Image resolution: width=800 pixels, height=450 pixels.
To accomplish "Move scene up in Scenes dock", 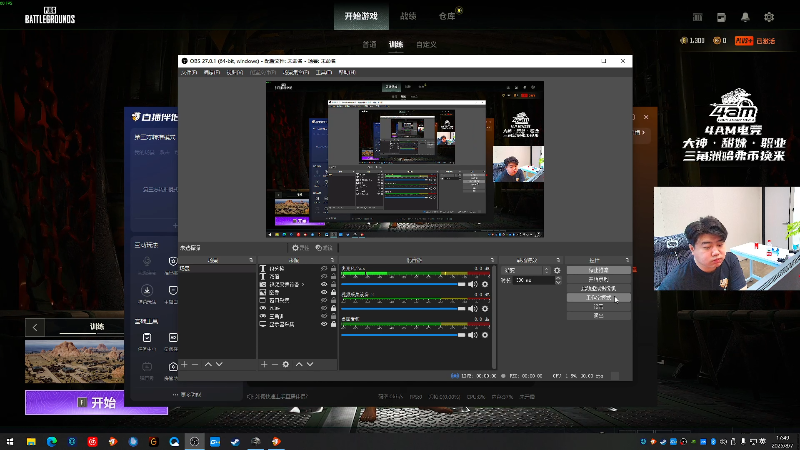I will click(x=208, y=364).
